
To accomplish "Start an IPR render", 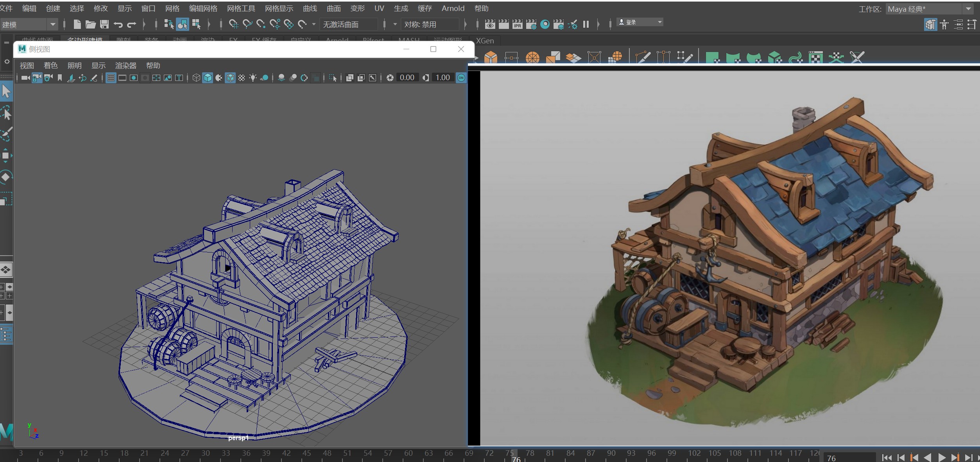I will pos(517,24).
